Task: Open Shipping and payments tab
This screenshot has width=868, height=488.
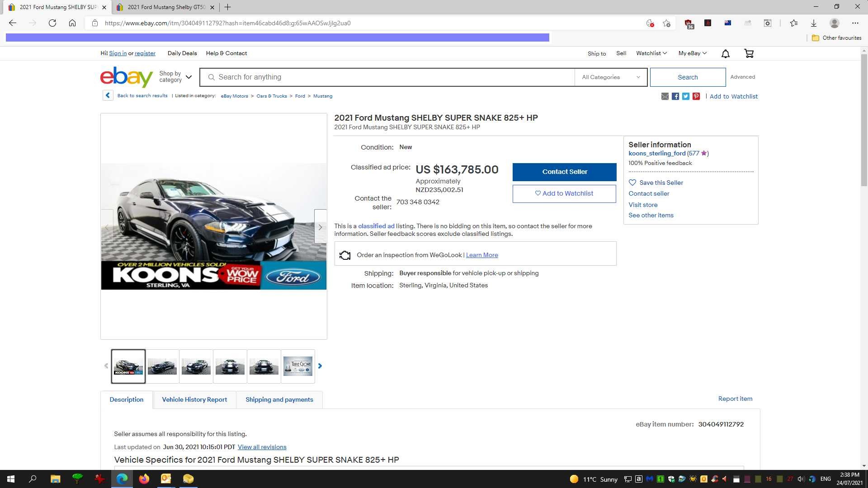Action: 279,399
